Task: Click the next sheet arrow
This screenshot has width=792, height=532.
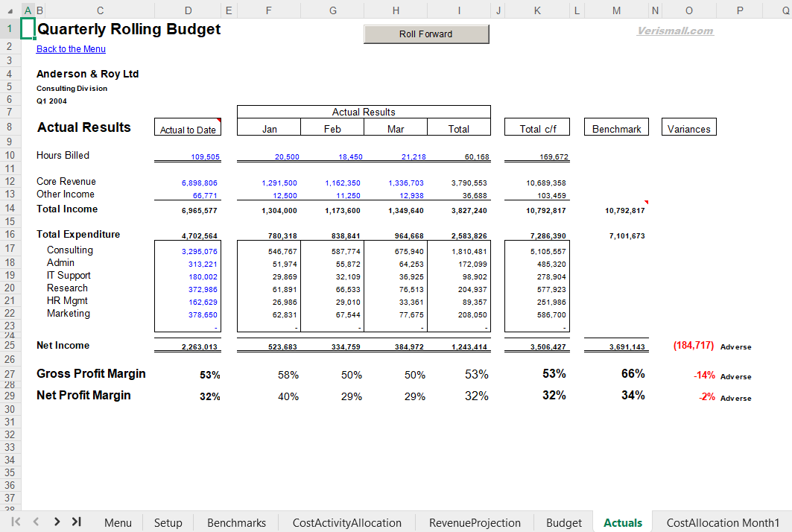Action: point(56,522)
